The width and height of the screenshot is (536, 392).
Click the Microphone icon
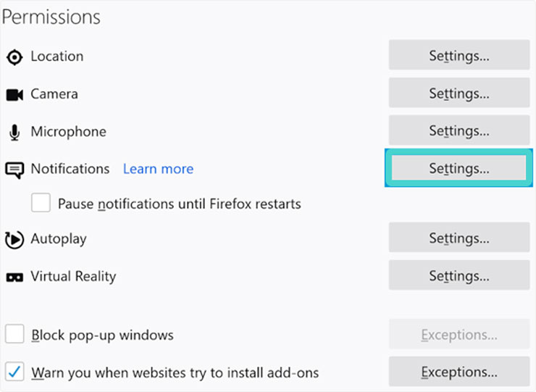[x=14, y=133]
